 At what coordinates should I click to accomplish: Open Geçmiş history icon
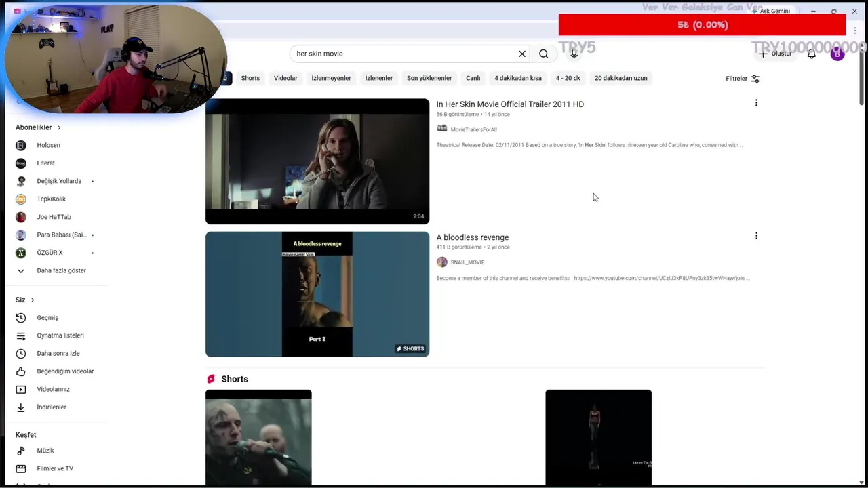pos(21,318)
